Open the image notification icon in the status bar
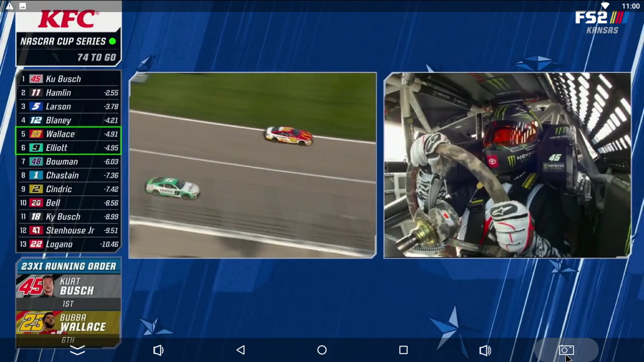The width and height of the screenshot is (644, 362). click(23, 6)
